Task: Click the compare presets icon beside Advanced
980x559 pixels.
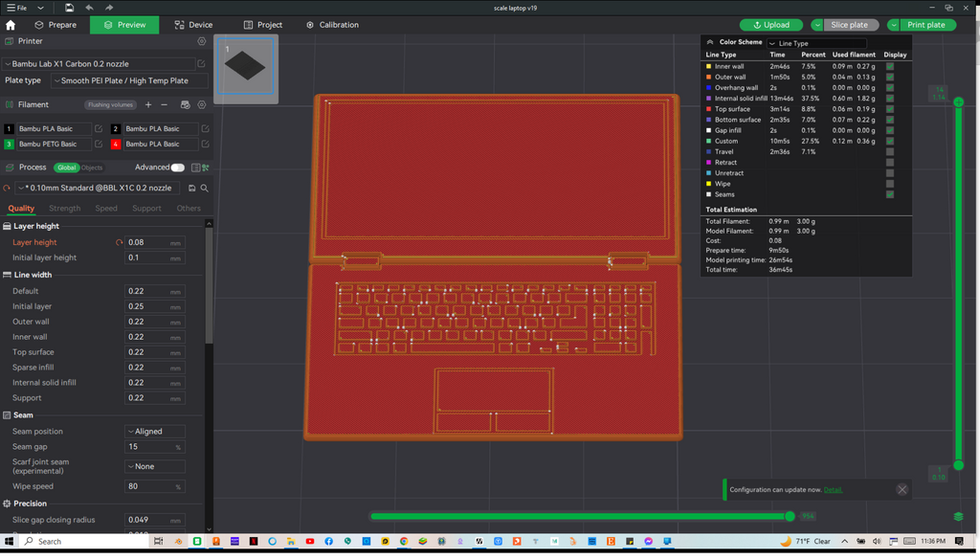Action: point(206,168)
